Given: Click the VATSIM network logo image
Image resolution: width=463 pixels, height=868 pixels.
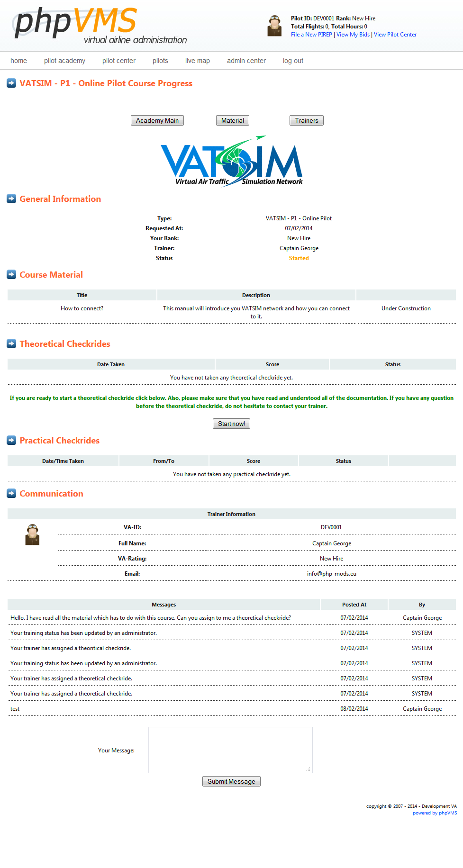Looking at the screenshot, I should 232,161.
